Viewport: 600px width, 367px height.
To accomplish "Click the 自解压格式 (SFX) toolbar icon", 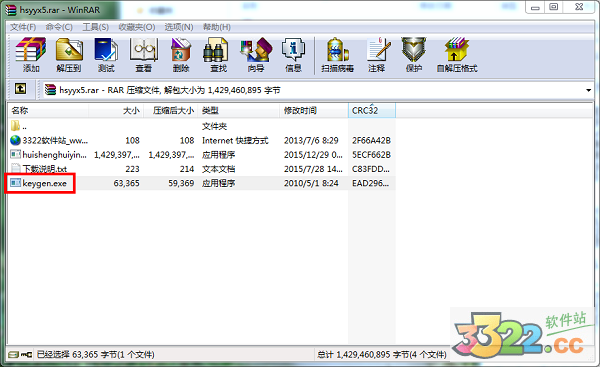I will click(457, 49).
